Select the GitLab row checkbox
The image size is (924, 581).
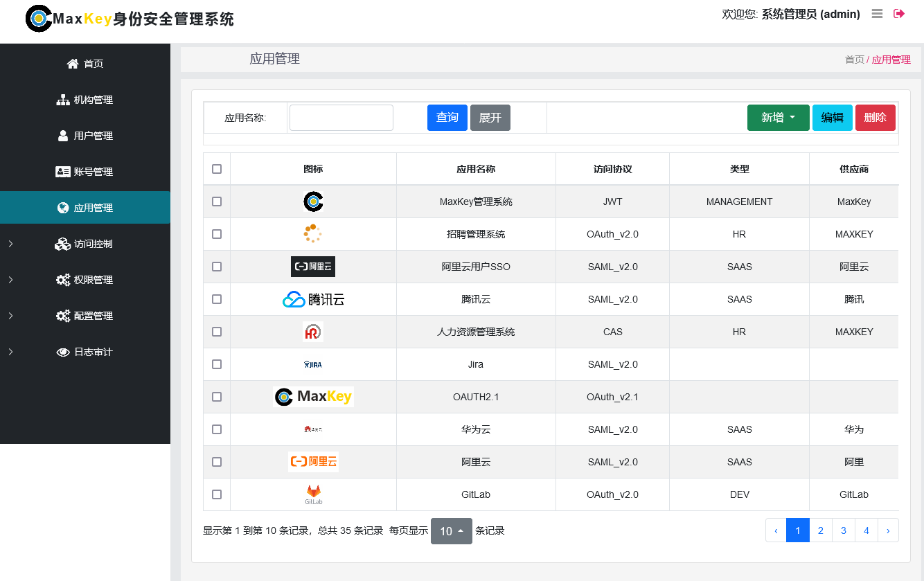(x=217, y=494)
